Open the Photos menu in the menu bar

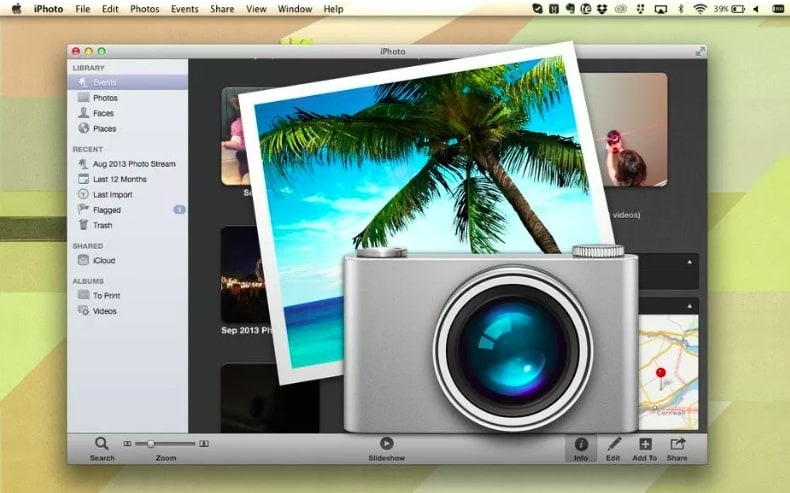[x=145, y=9]
